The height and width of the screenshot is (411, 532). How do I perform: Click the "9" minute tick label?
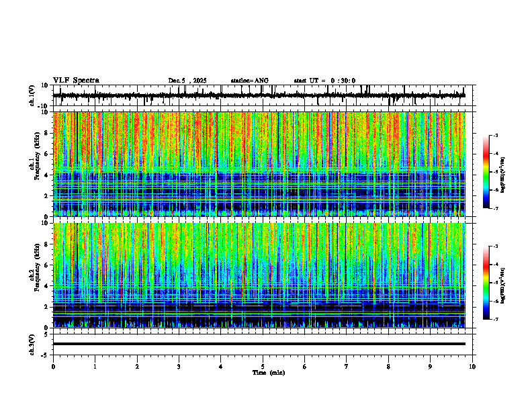tap(430, 367)
